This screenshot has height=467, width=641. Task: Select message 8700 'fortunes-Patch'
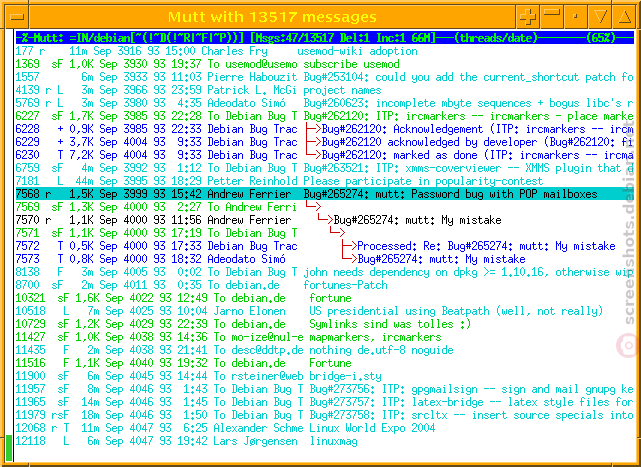(x=325, y=285)
